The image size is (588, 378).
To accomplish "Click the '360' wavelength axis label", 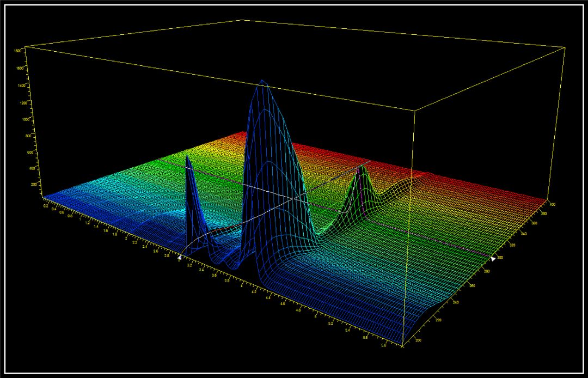I will coord(535,223).
